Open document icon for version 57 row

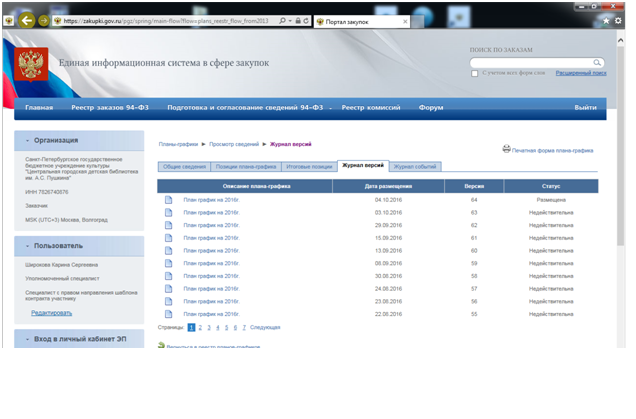pyautogui.click(x=168, y=289)
